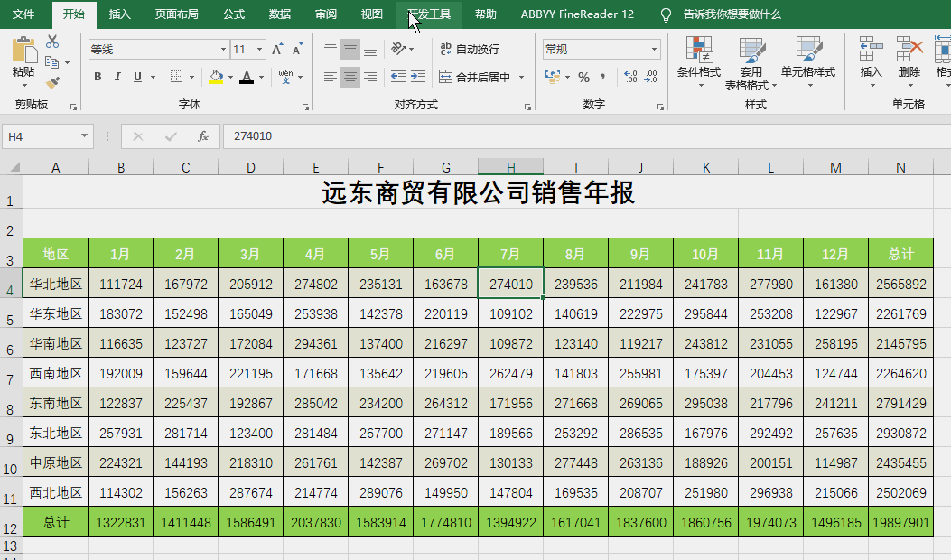Viewport: 951px width, 560px height.
Task: Decrease decimal places
Action: click(651, 77)
